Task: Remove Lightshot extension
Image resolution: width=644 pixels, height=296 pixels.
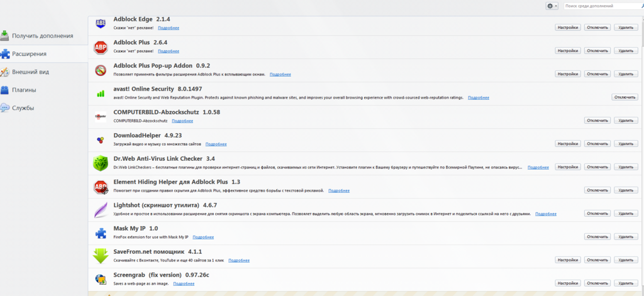Action: pos(626,214)
